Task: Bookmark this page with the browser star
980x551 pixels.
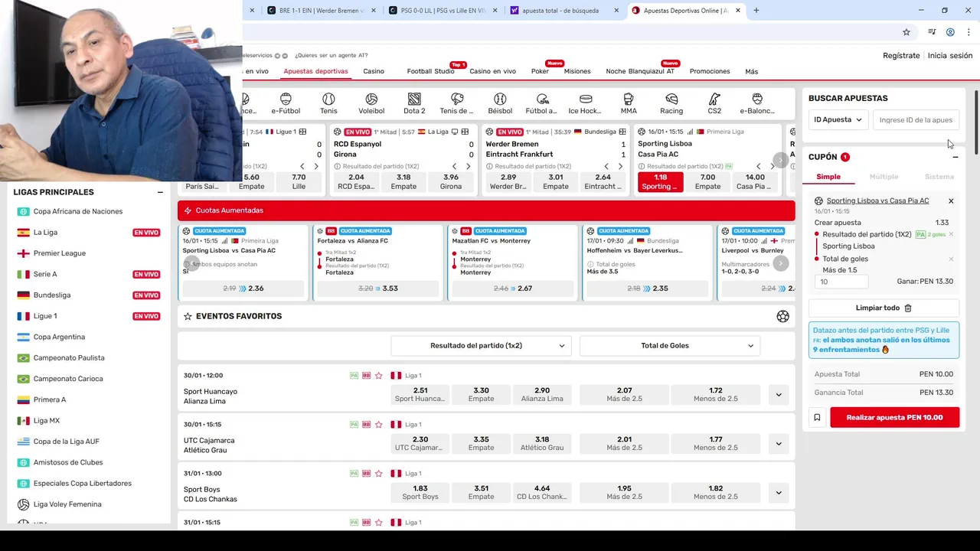Action: click(x=906, y=32)
